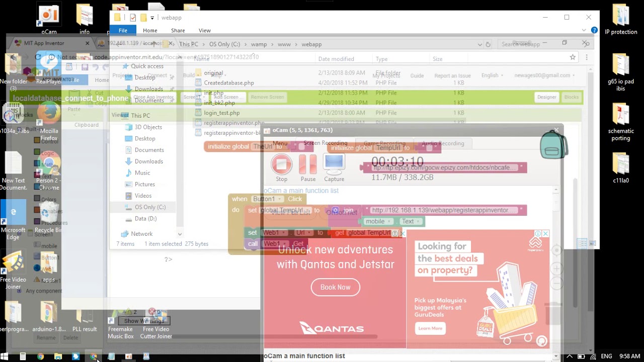
Task: Open Explorer's blue Help icon
Action: (x=595, y=31)
